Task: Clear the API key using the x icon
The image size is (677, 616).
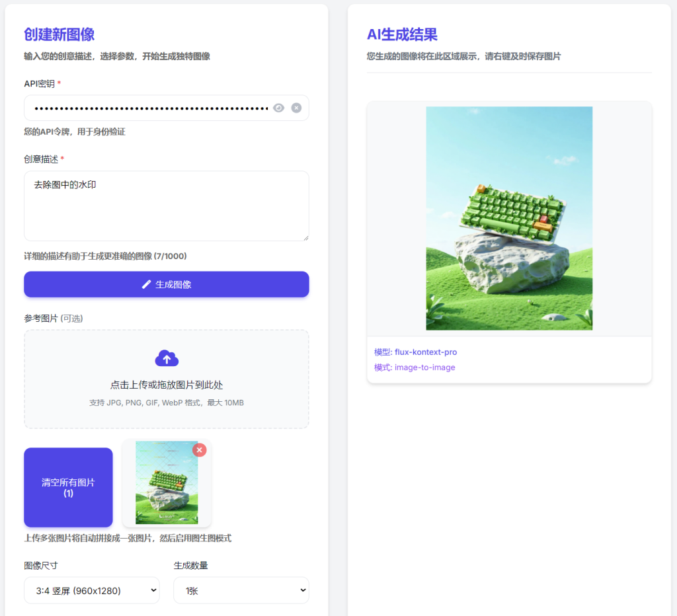Action: point(296,108)
